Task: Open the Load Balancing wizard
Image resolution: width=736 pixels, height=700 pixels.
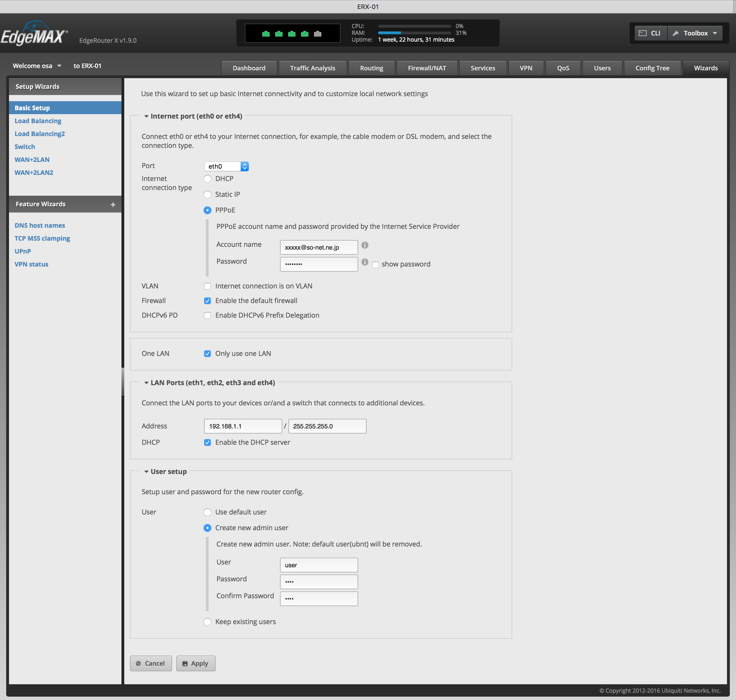Action: tap(38, 121)
